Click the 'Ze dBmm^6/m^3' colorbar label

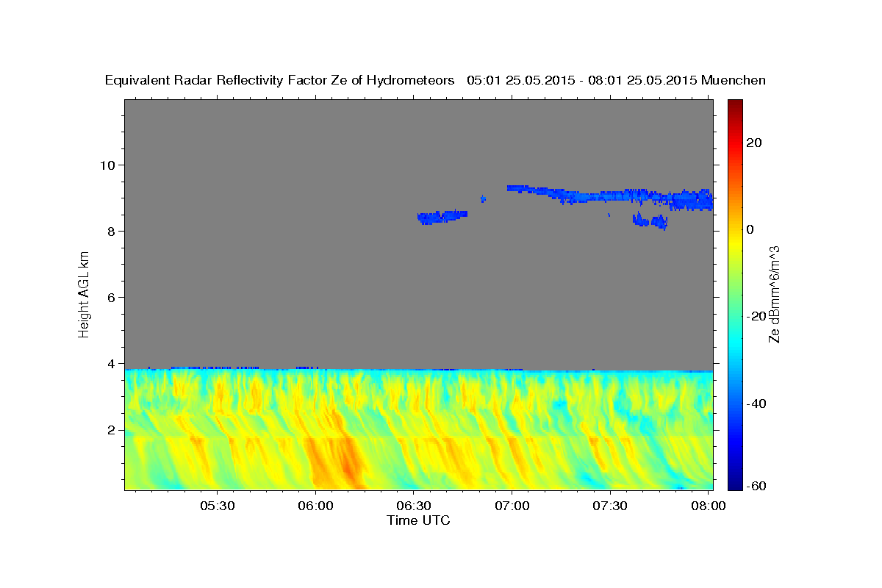pyautogui.click(x=773, y=294)
